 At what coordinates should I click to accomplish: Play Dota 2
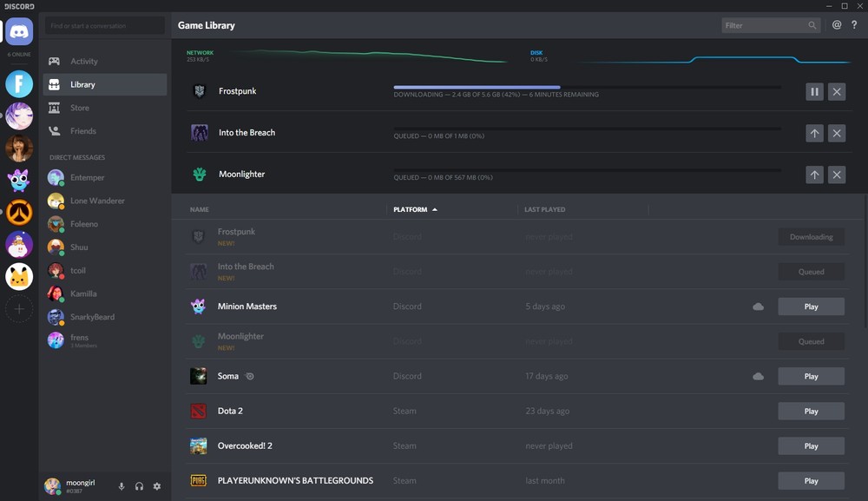coord(811,411)
